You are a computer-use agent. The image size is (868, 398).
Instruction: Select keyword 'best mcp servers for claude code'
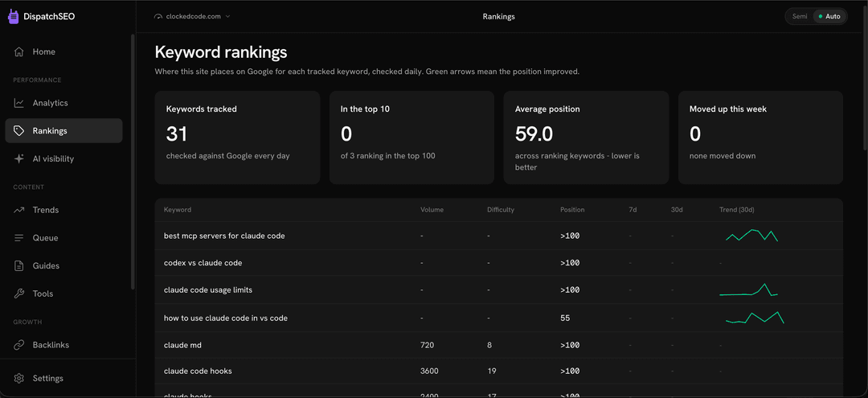click(224, 236)
